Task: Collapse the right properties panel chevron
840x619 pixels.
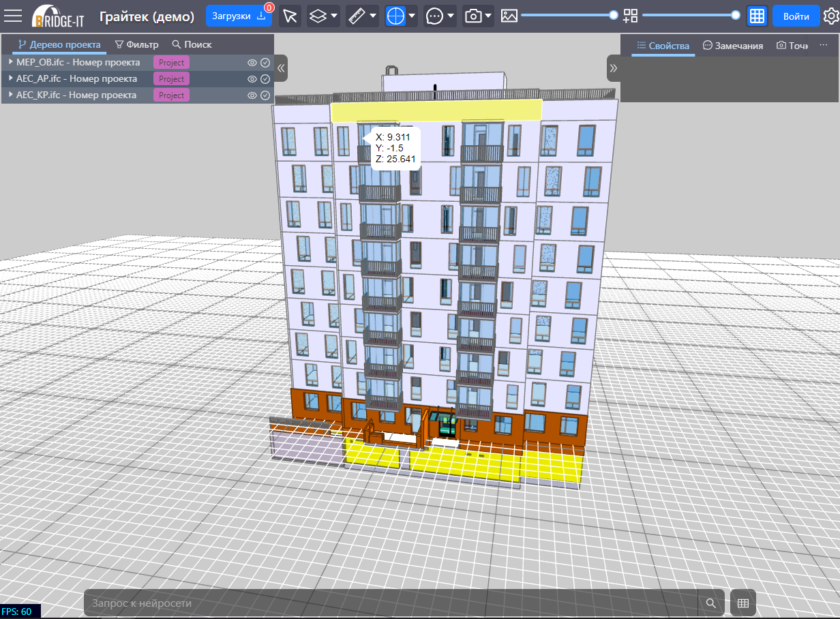Action: [x=613, y=68]
